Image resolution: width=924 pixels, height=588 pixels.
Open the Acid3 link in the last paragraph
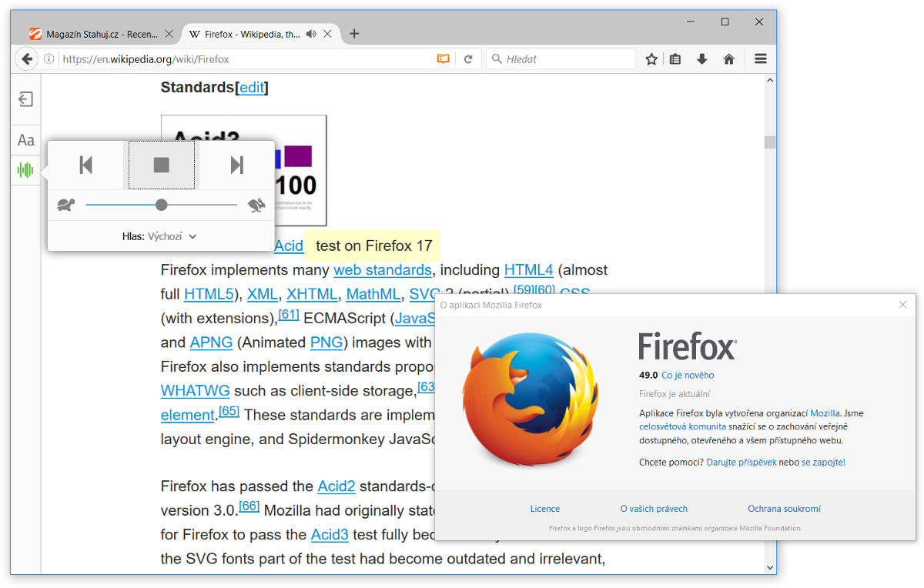330,534
